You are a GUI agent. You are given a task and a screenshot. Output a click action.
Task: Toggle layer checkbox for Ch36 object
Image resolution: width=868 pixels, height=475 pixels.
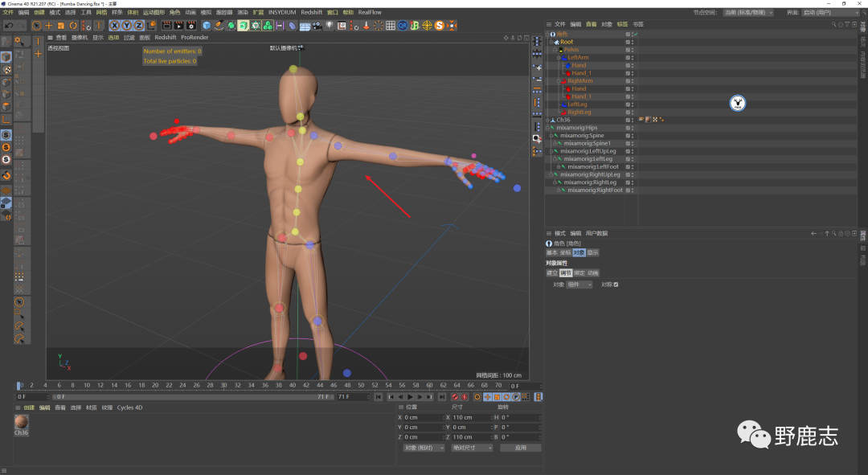click(628, 120)
